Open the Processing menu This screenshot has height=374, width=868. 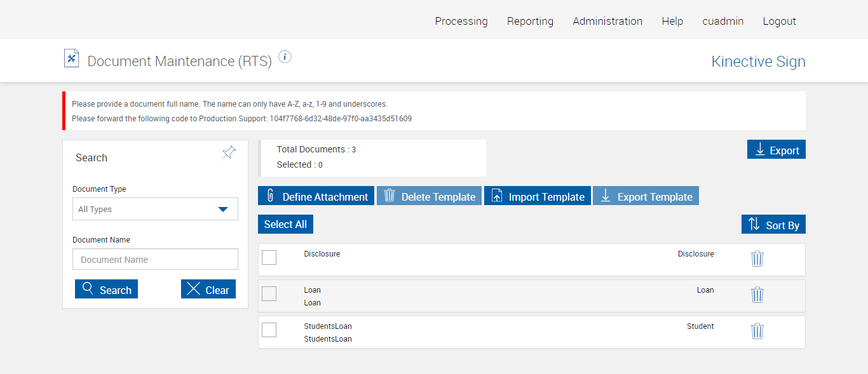[x=461, y=21]
